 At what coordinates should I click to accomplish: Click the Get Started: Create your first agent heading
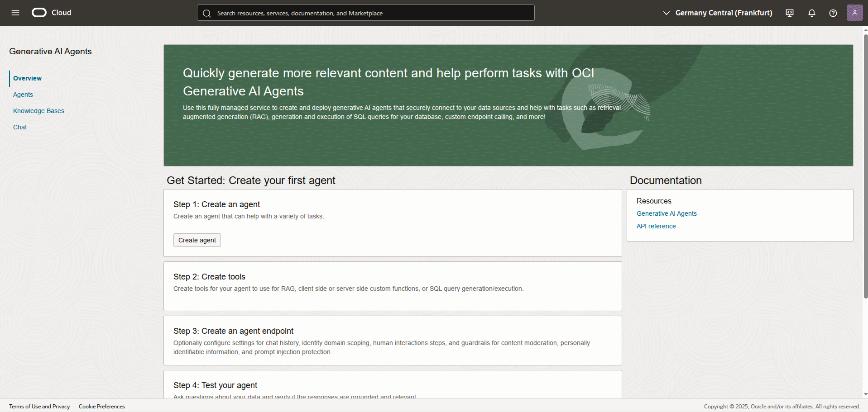pos(251,180)
